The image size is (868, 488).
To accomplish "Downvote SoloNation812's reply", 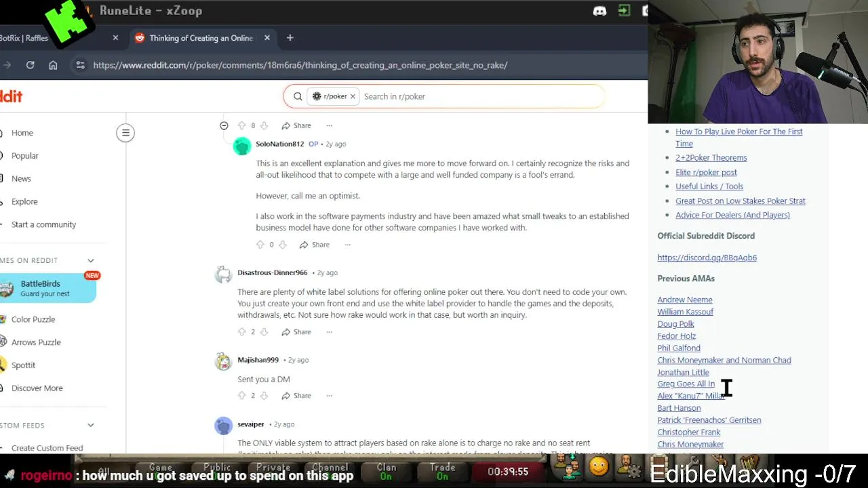I will click(283, 245).
